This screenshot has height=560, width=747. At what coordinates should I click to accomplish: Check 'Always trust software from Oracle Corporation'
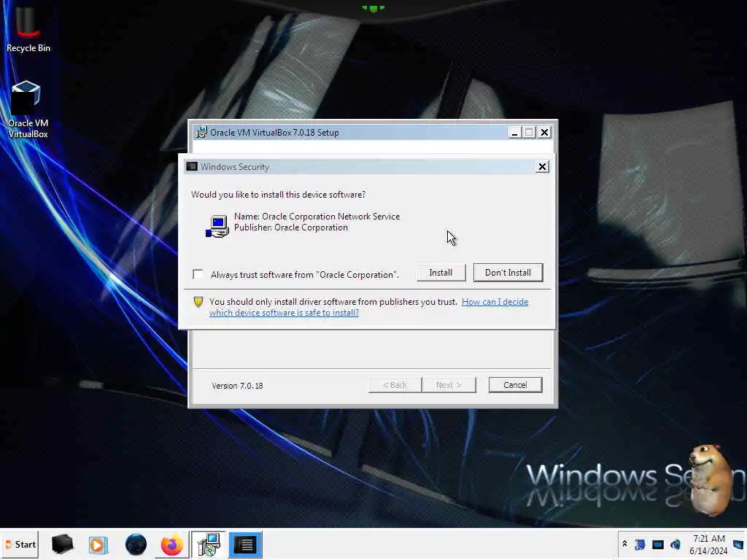[198, 274]
